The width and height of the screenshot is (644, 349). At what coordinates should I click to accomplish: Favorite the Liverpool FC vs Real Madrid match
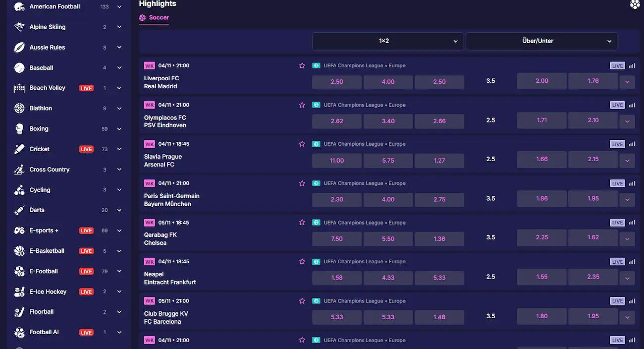(x=302, y=65)
